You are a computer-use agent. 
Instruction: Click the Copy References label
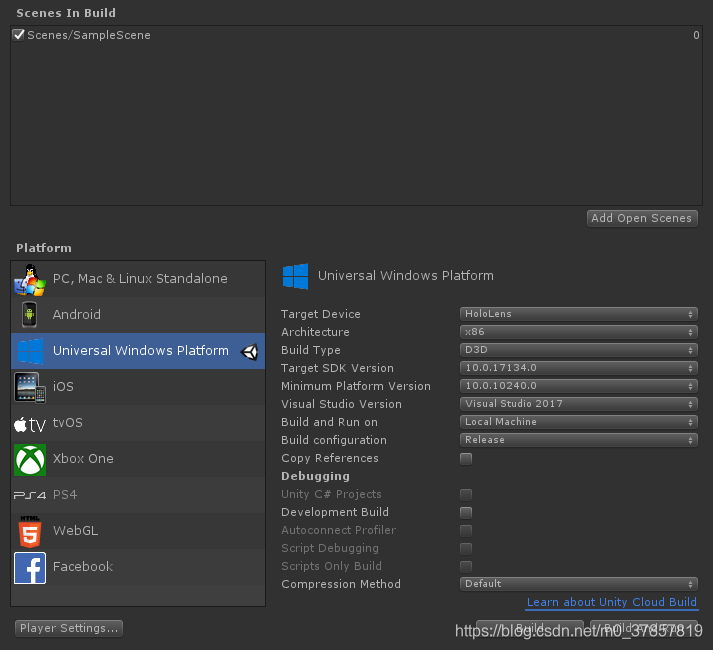pos(330,459)
